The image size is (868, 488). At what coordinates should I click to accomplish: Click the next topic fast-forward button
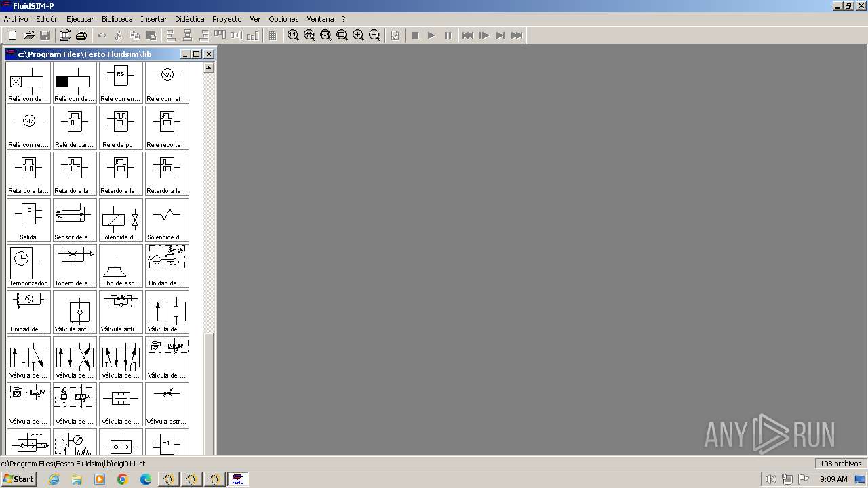pos(517,35)
